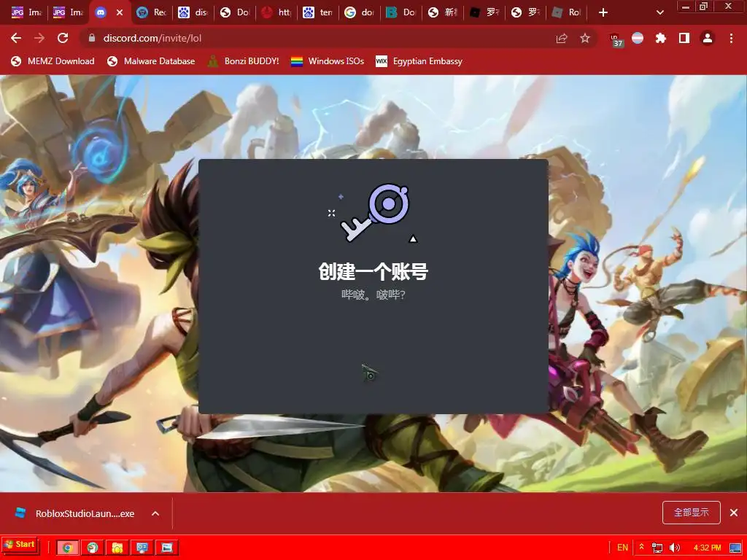Click the 4:32 PM clock
The width and height of the screenshot is (747, 560).
point(707,548)
